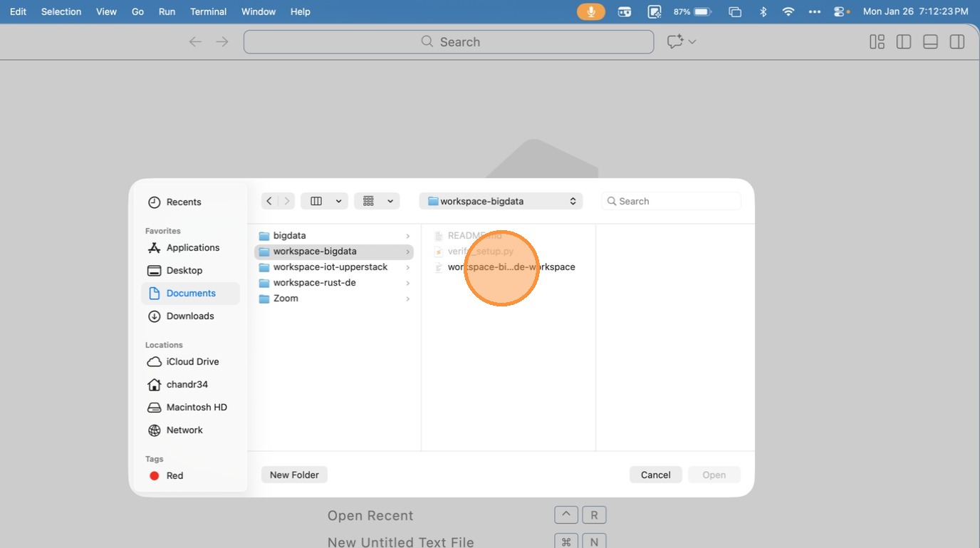Select the workspace-iot-upperstack folder
Image resolution: width=980 pixels, height=548 pixels.
pos(334,267)
